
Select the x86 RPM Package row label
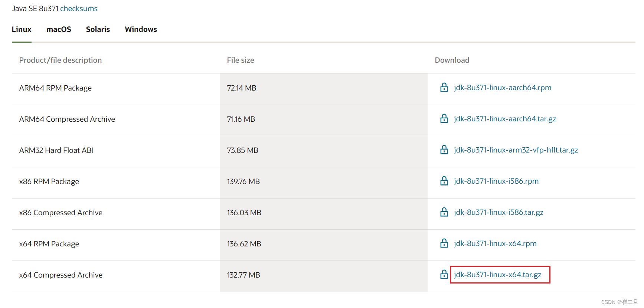pyautogui.click(x=49, y=181)
